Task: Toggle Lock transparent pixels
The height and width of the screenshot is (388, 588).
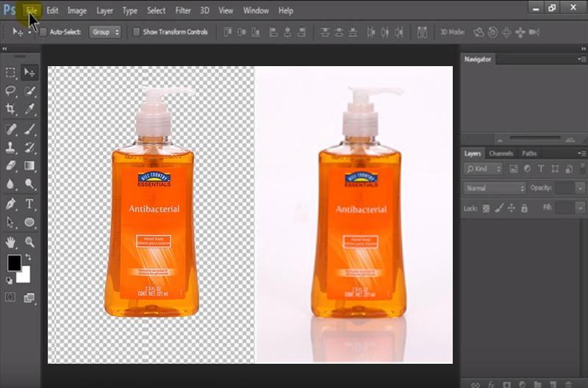Action: 486,208
